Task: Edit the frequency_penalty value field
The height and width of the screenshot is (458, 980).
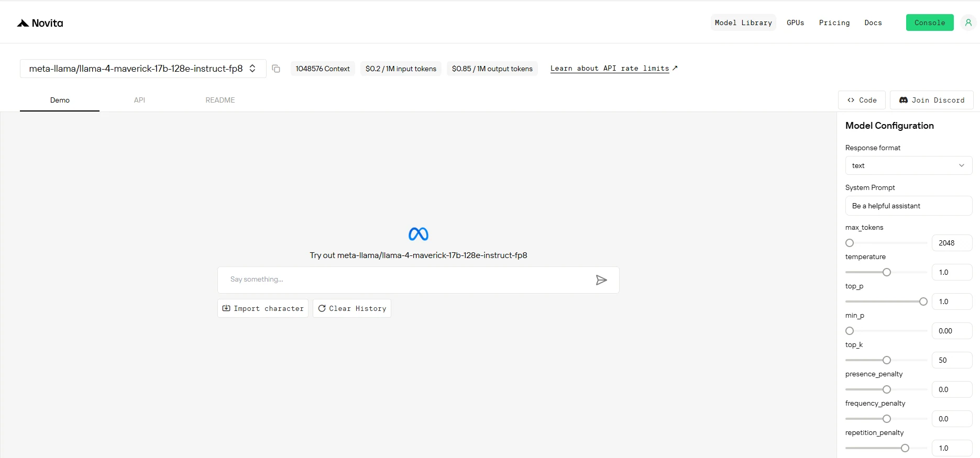Action: pyautogui.click(x=952, y=419)
